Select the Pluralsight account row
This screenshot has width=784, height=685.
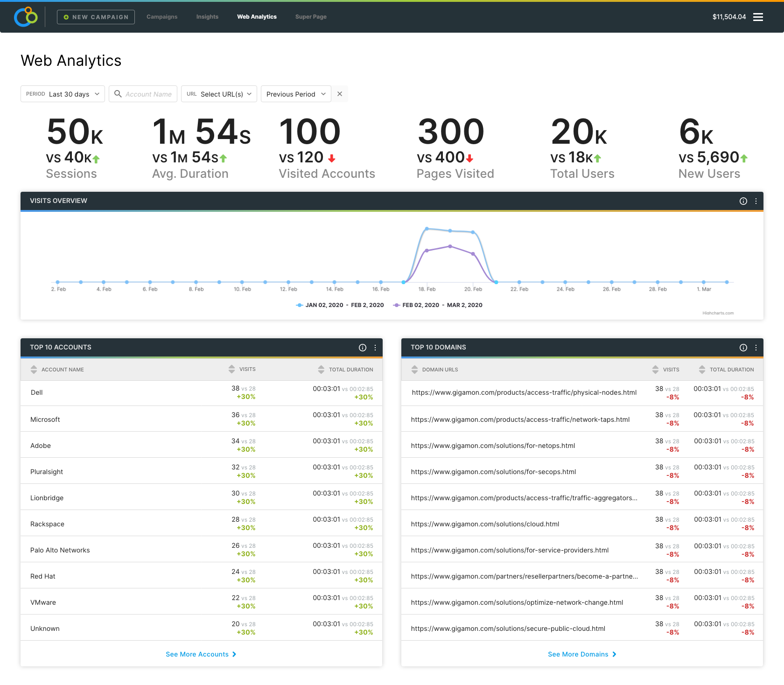(202, 471)
